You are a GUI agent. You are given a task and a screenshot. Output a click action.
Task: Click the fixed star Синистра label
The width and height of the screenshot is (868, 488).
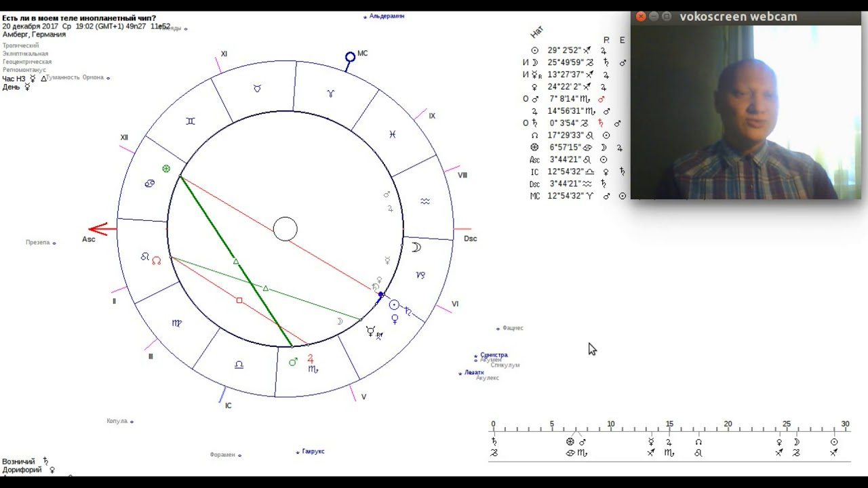tap(494, 354)
